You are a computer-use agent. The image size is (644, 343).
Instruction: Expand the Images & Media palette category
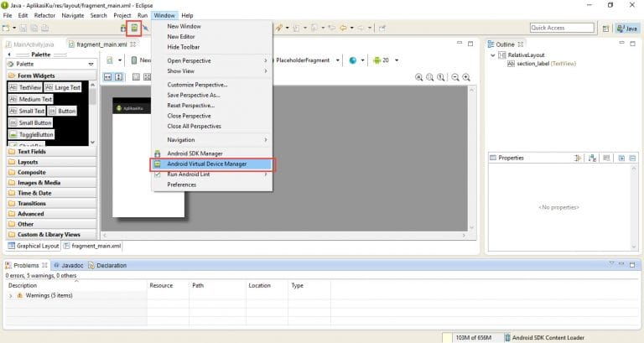tap(52, 182)
